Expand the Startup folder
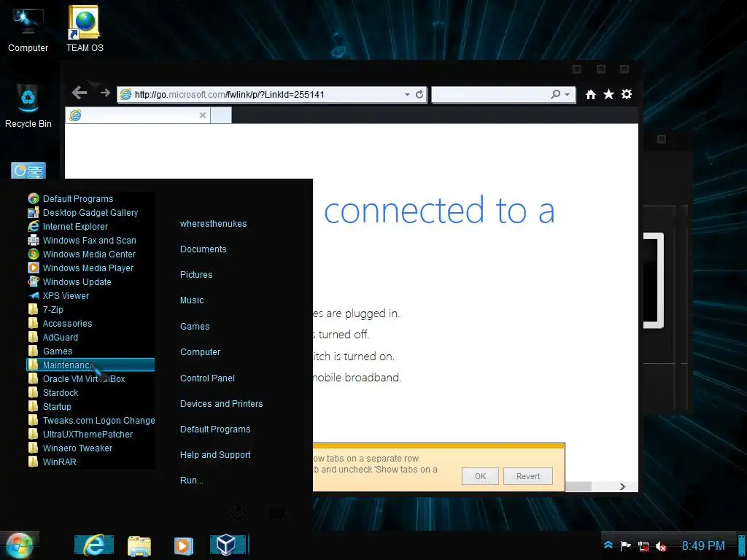 [x=90, y=406]
